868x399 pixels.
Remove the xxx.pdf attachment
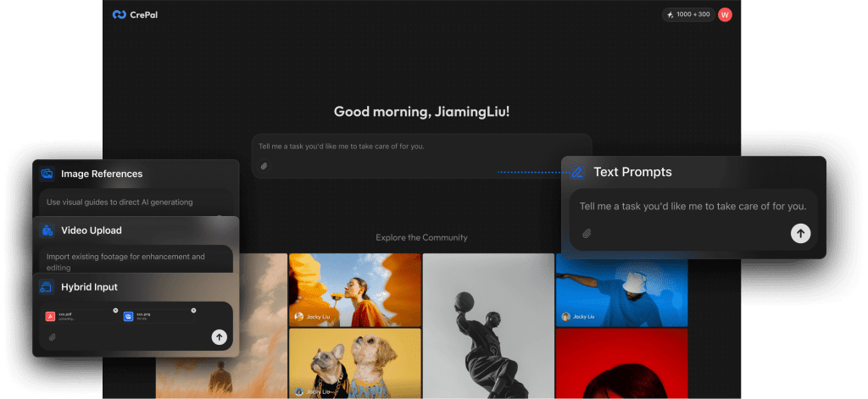[x=115, y=310]
